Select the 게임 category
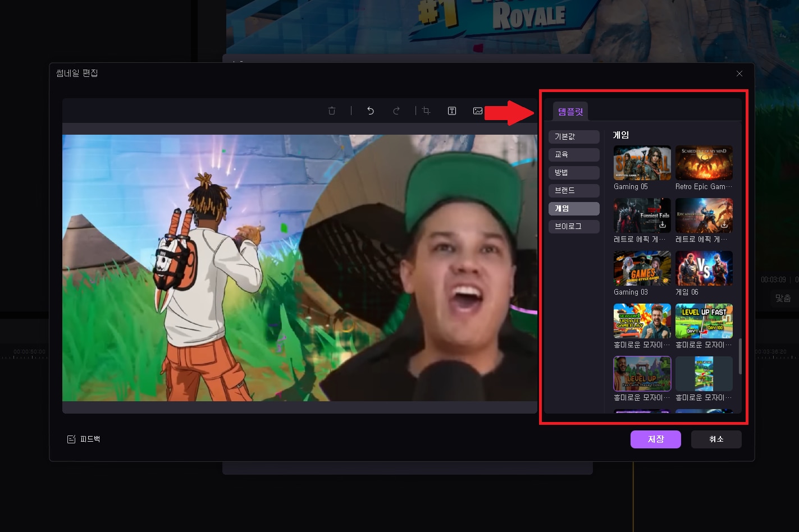Image resolution: width=799 pixels, height=532 pixels. click(x=574, y=208)
